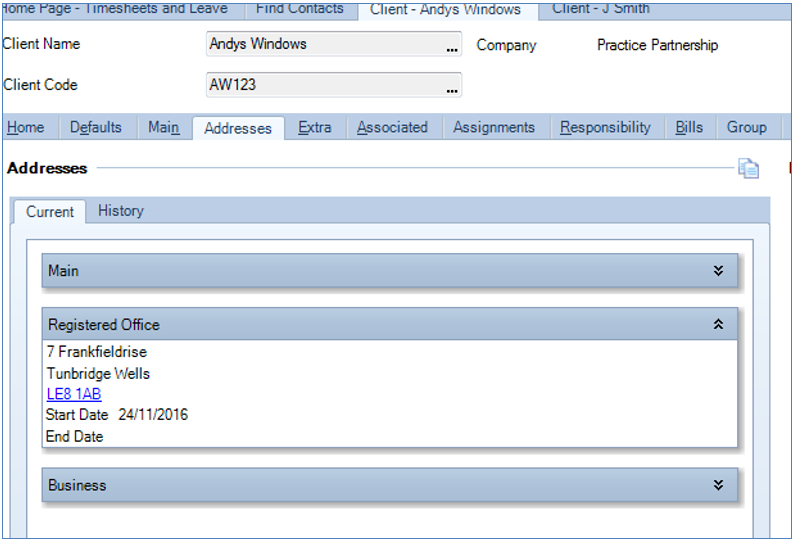Click the Registered Office header title
The image size is (795, 543).
104,324
